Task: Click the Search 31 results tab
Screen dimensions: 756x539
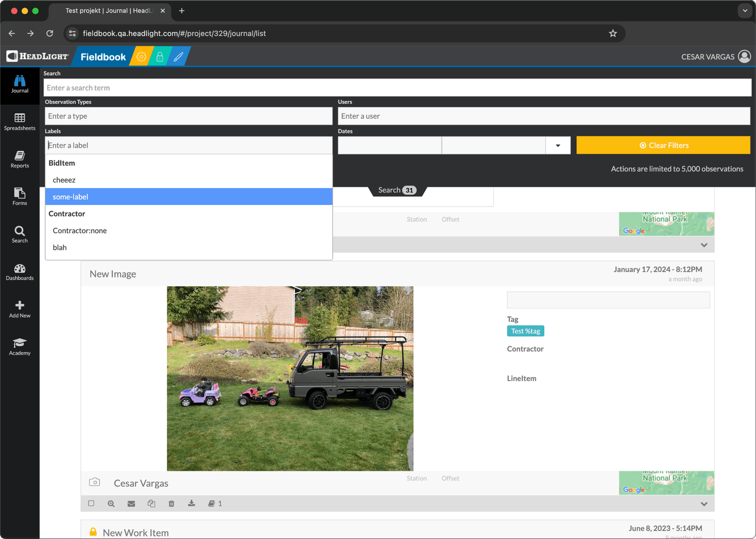Action: pyautogui.click(x=397, y=190)
